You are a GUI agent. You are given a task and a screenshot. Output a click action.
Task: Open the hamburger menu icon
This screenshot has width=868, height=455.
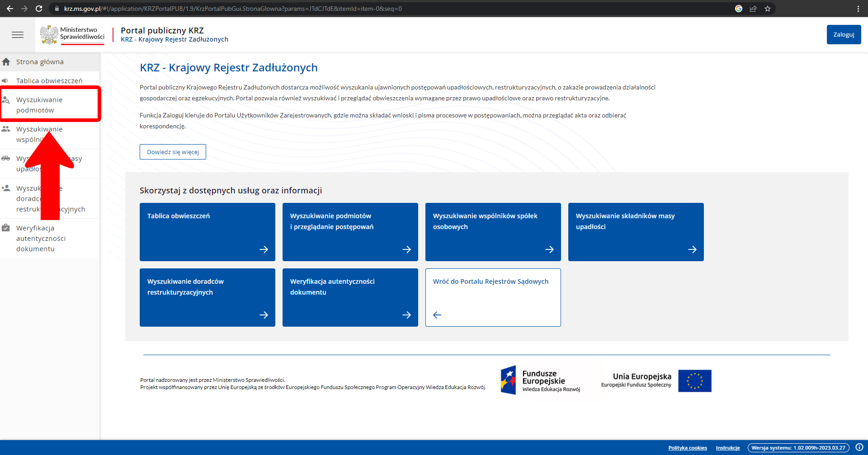[18, 35]
